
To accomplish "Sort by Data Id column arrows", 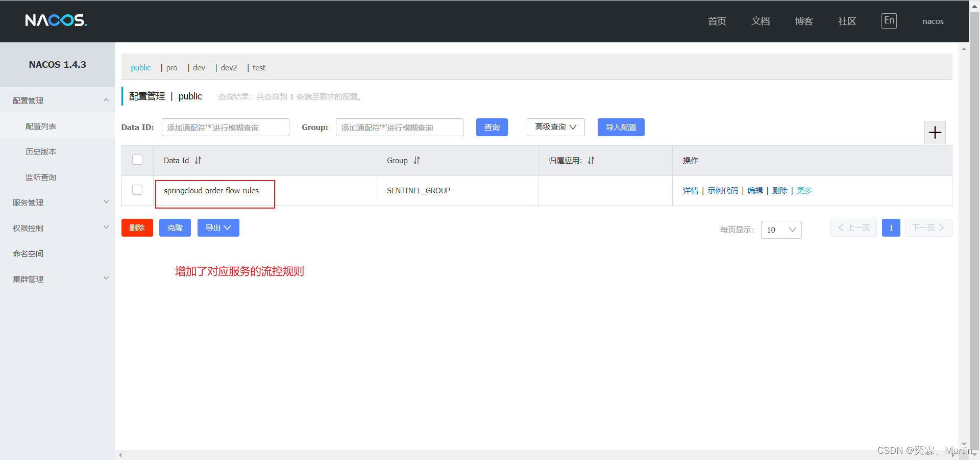I will tap(198, 161).
